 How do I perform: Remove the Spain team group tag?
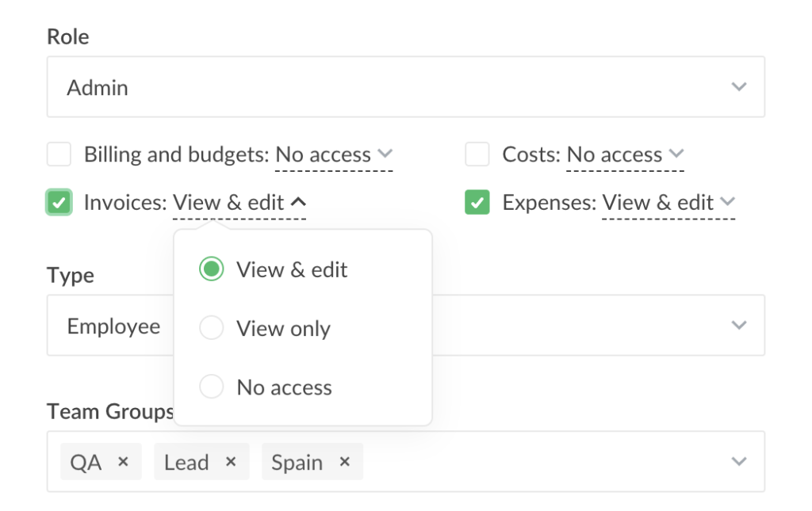tap(344, 462)
